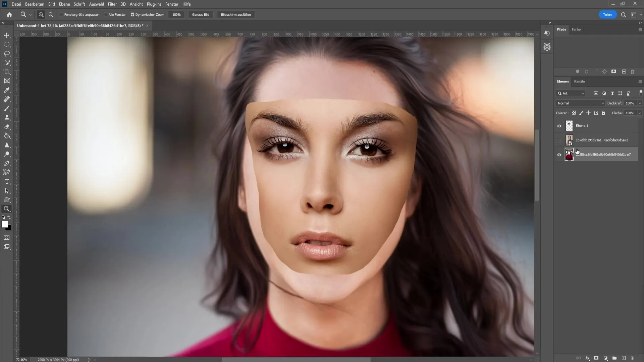
Task: Click Ganzes Bild fit button
Action: point(201,15)
